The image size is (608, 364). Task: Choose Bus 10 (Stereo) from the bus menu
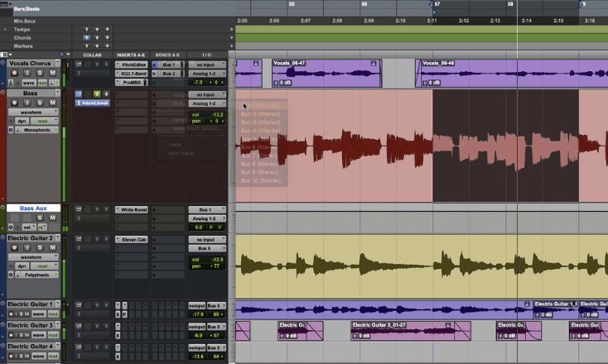(261, 181)
